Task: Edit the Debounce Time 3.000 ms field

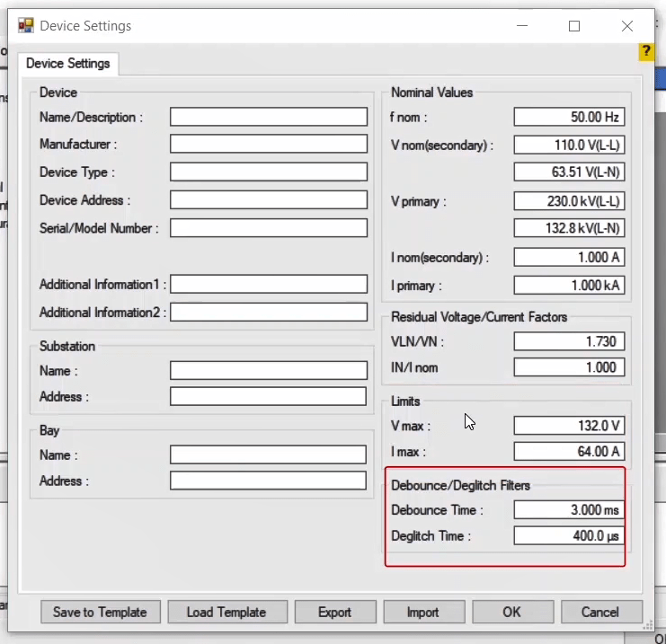Action: (569, 510)
